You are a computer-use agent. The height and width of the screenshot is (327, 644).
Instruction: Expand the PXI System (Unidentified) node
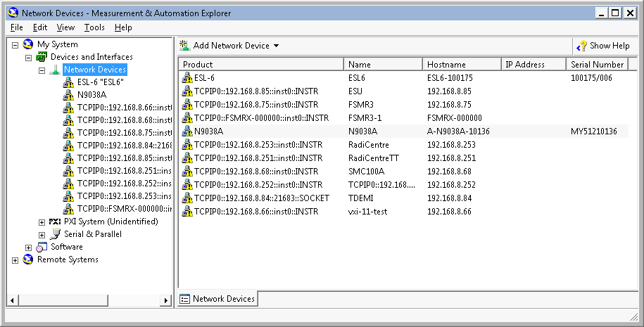42,222
